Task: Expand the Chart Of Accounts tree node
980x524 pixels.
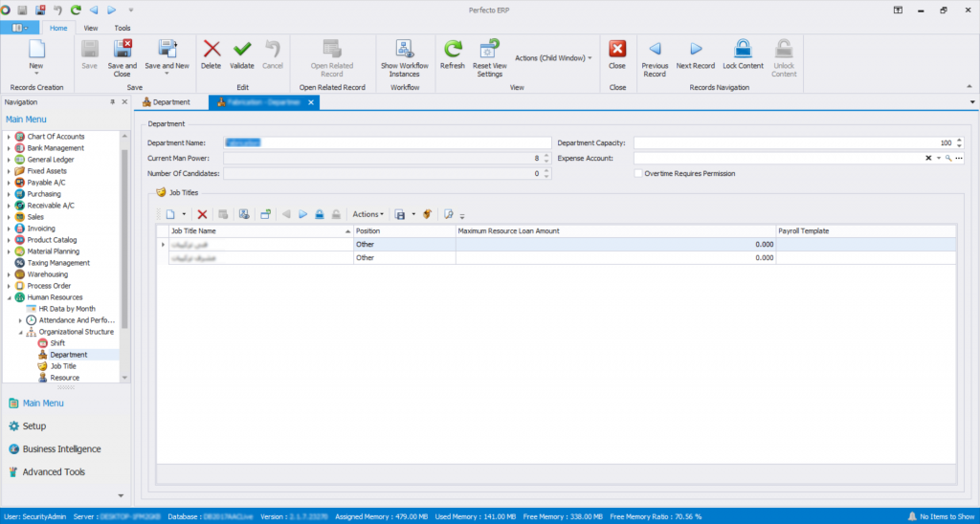Action: click(x=9, y=137)
